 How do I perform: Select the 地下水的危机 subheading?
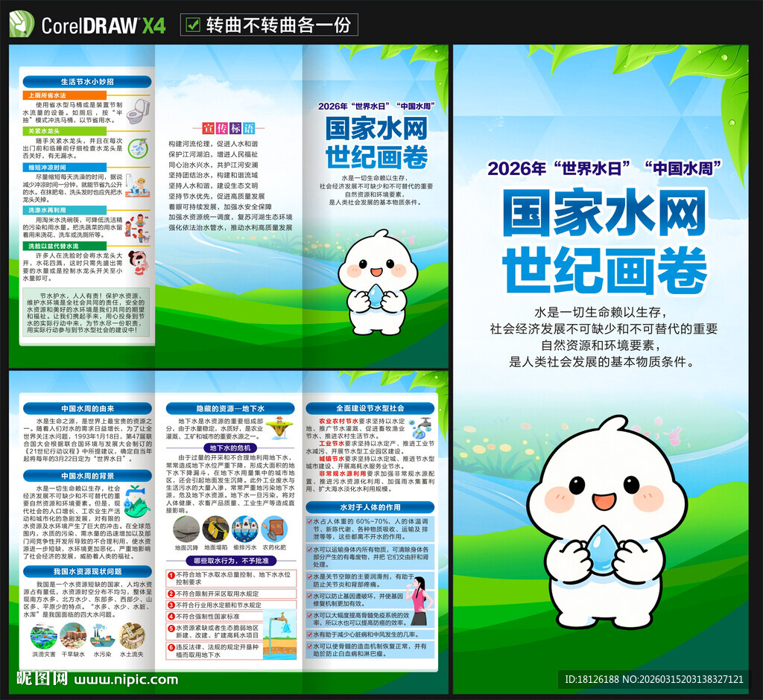click(x=230, y=448)
